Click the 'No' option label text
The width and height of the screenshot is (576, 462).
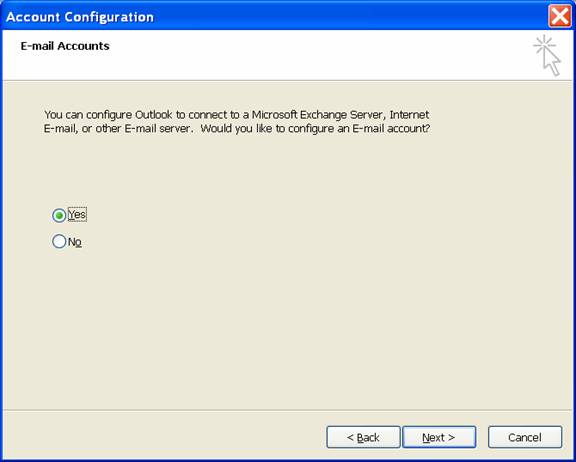[75, 242]
